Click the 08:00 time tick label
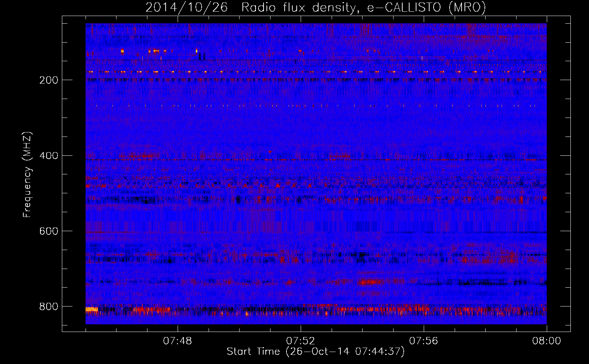The width and height of the screenshot is (589, 364). pyautogui.click(x=547, y=341)
